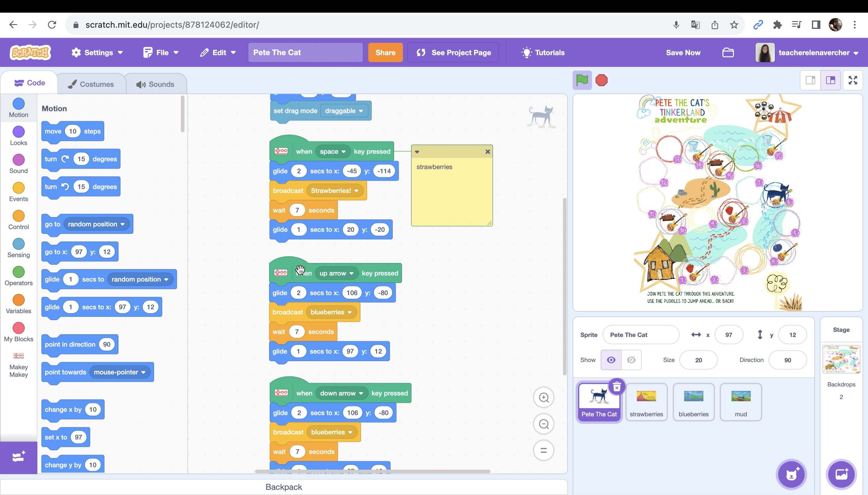868x495 pixels.
Task: Enter full screen stage mode
Action: point(853,80)
